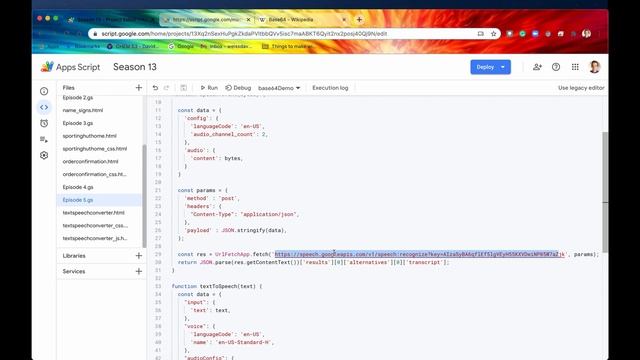Add a new file with plus icon

[x=139, y=88]
